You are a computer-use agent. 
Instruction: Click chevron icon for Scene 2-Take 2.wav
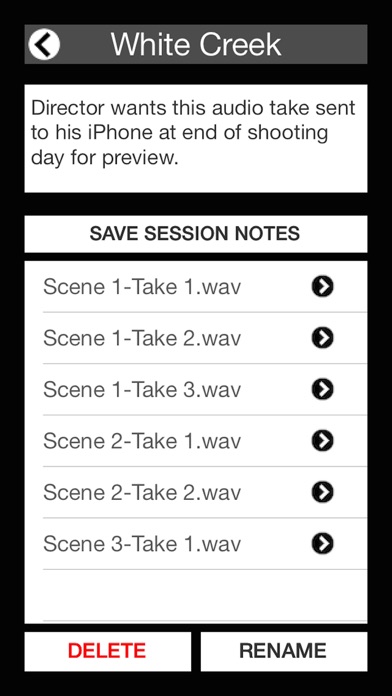[322, 492]
